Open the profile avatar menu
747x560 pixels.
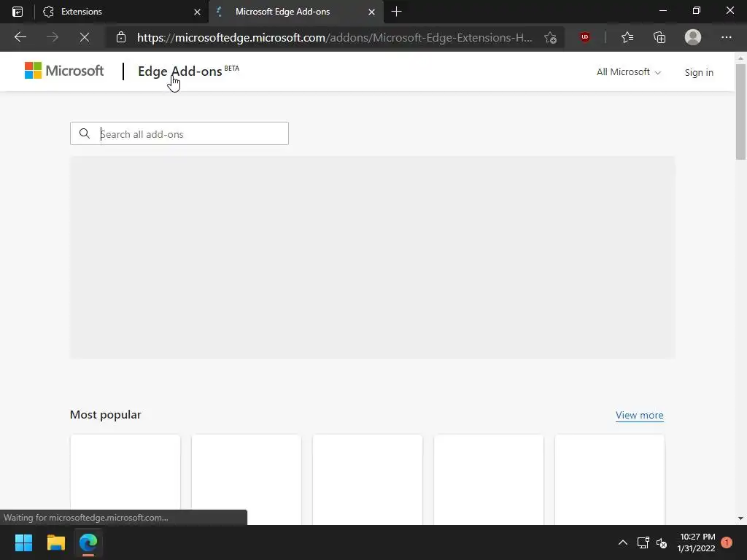pyautogui.click(x=693, y=37)
